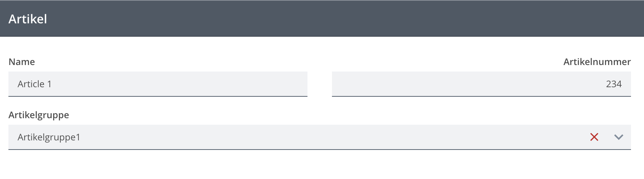Activate the article number box containing 234
Viewport: 644px width, 179px height.
(481, 84)
